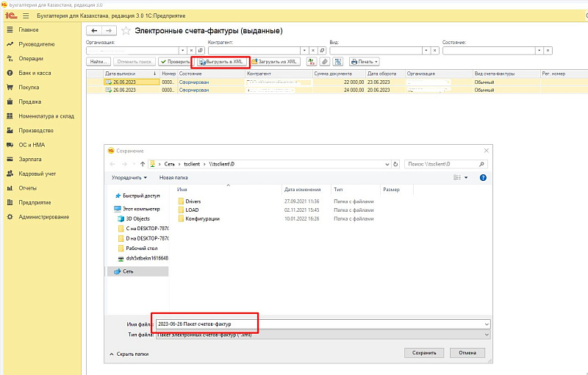
Task: Click the hamburger menu icon in title bar
Action: coord(26,15)
